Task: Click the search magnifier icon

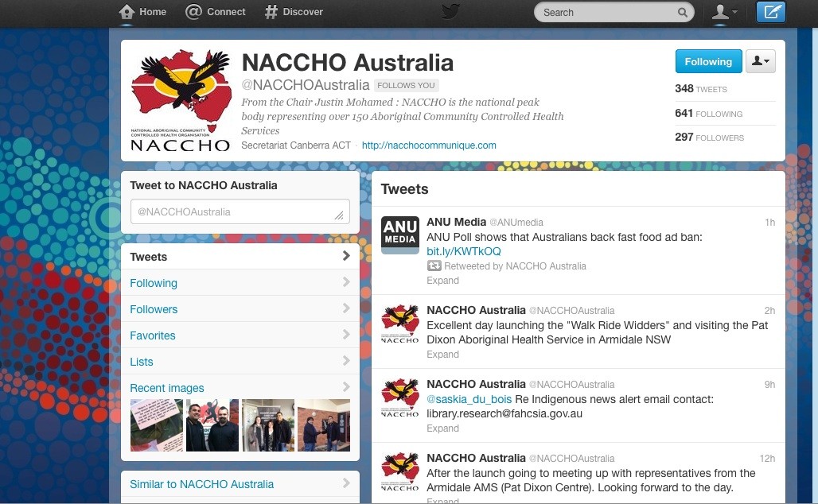Action: click(682, 13)
